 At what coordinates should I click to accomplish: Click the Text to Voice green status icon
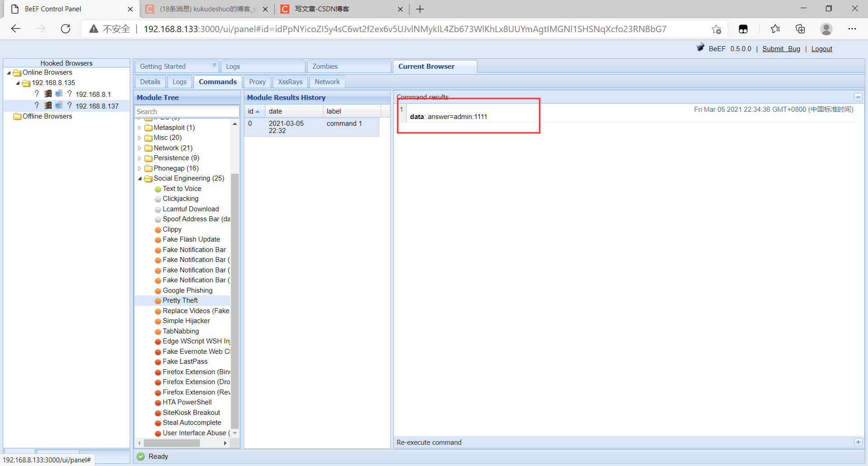pos(158,189)
